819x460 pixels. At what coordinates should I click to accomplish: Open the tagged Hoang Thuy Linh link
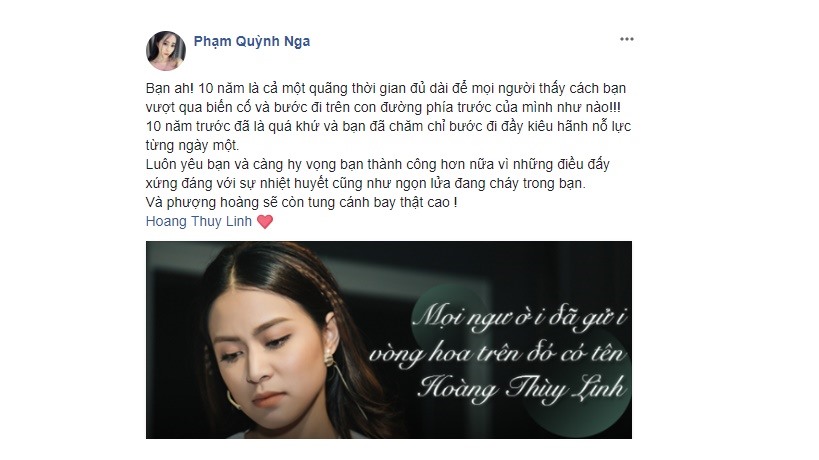[198, 221]
